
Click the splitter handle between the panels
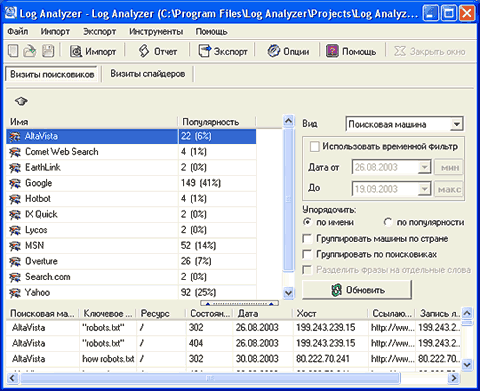pyautogui.click(x=239, y=303)
